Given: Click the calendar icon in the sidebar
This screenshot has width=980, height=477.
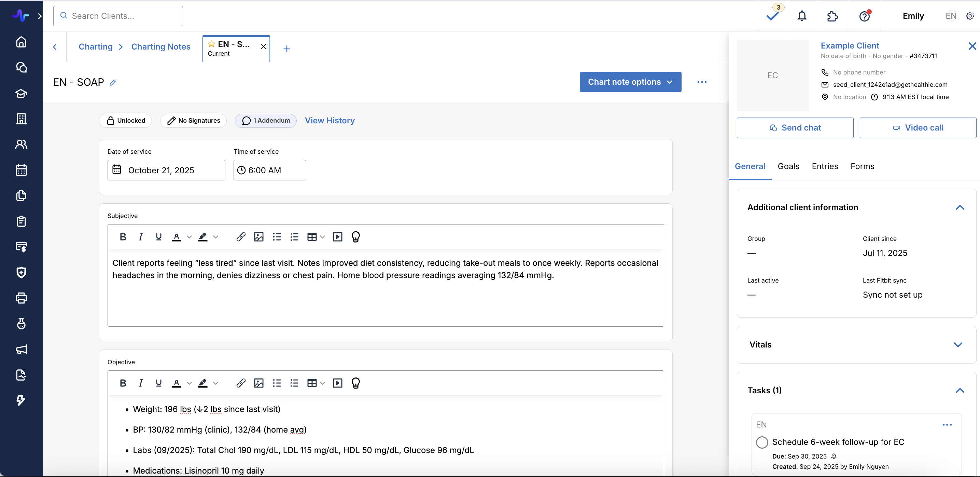Looking at the screenshot, I should (x=21, y=170).
